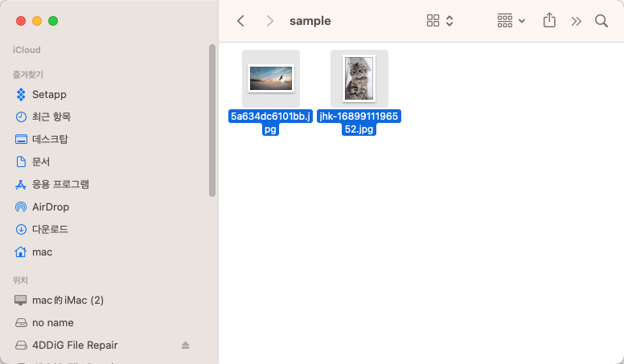Click the sidebar vertical scrollbar
Image resolution: width=624 pixels, height=364 pixels.
tap(212, 121)
